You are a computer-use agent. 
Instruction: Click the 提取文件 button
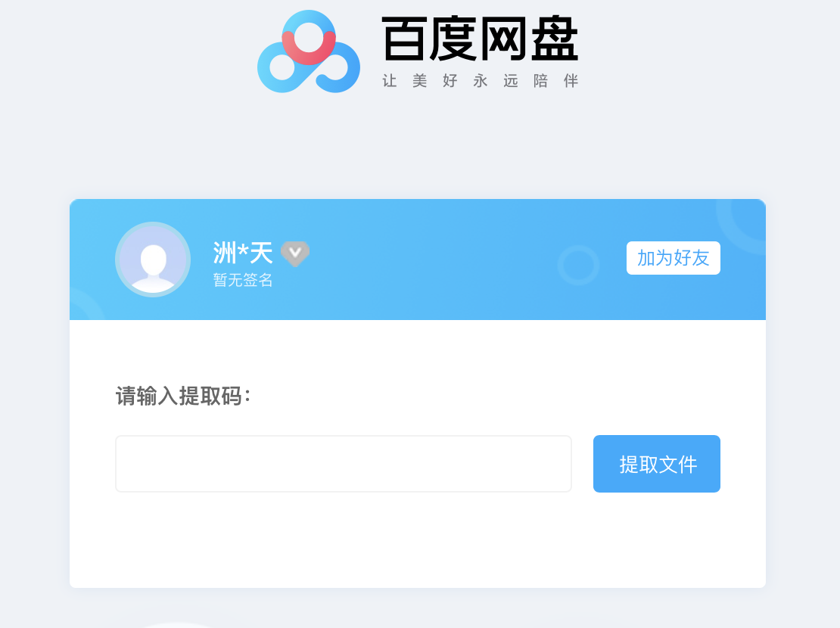(657, 464)
